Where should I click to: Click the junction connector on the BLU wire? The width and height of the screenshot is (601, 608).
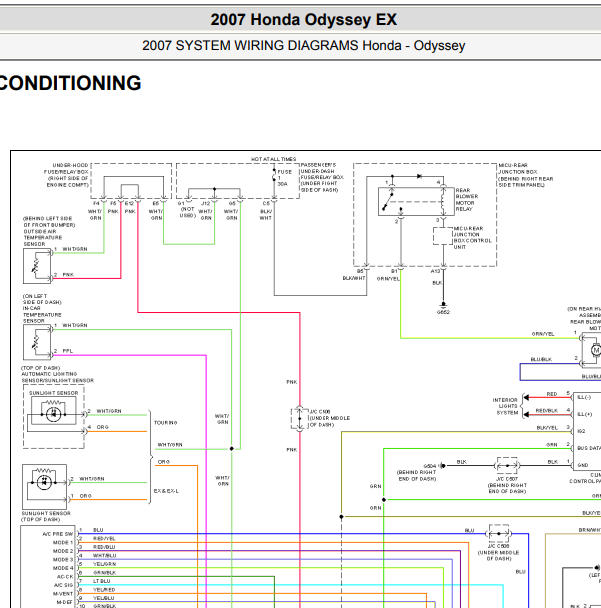[x=499, y=534]
